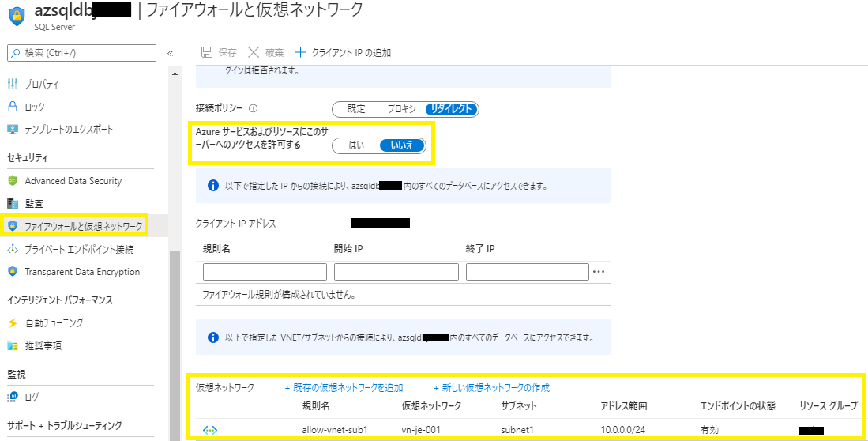This screenshot has height=441, width=868.
Task: Click scroll-up arrow of sidebar
Action: (x=175, y=73)
